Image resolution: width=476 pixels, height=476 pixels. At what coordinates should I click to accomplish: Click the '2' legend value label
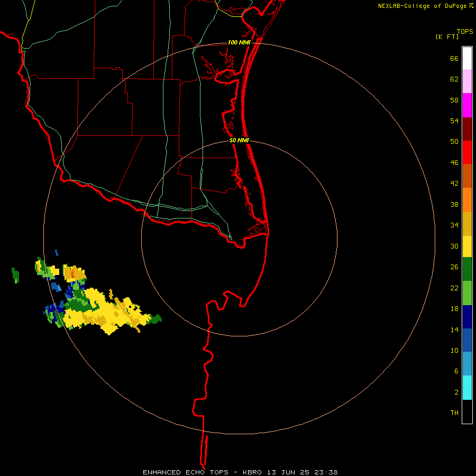click(456, 392)
